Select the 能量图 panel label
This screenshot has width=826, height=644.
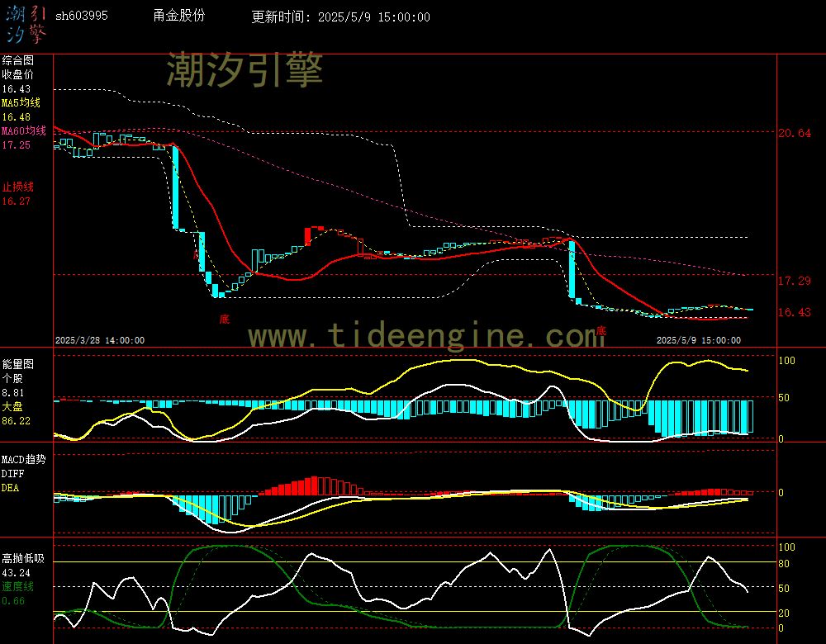[18, 364]
